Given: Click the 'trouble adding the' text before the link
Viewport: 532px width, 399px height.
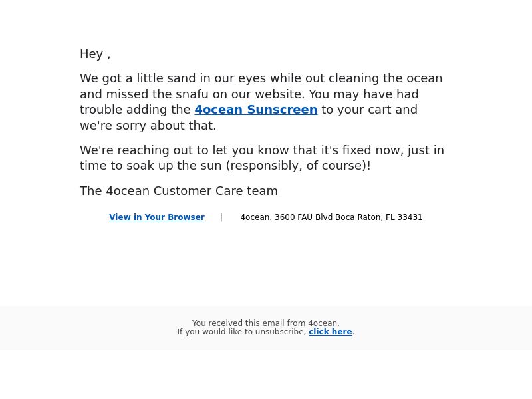Looking at the screenshot, I should [135, 110].
